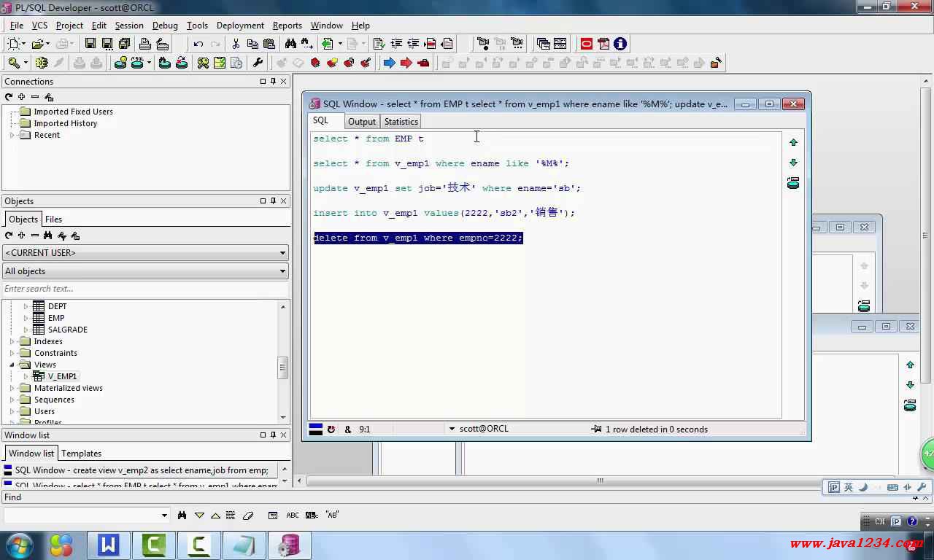
Task: Toggle pin on Objects panel
Action: (274, 201)
